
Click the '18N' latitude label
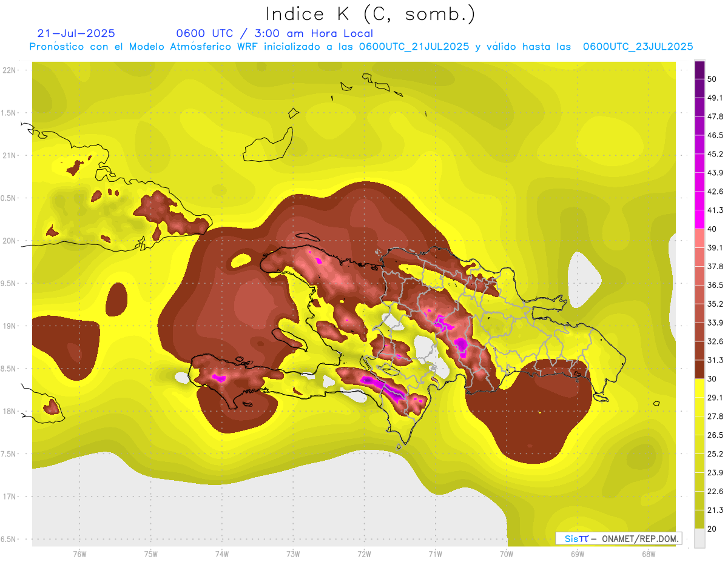click(9, 412)
